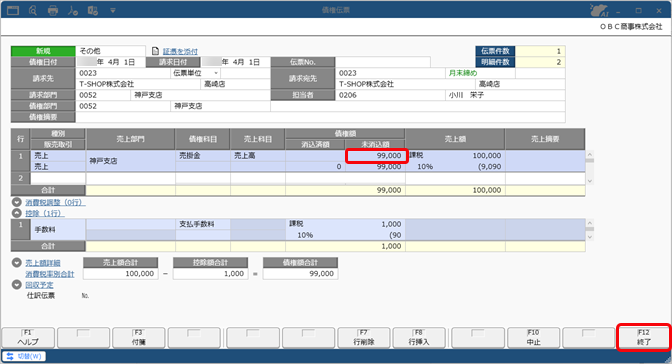Expand the 消費税調整 section chevron
This screenshot has height=364, width=672.
(17, 202)
